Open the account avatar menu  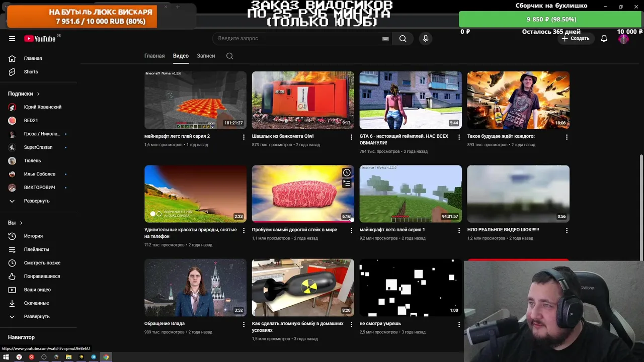(624, 39)
